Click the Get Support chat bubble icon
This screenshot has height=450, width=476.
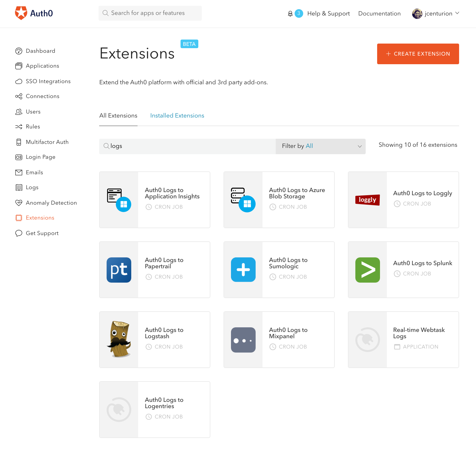pos(19,233)
